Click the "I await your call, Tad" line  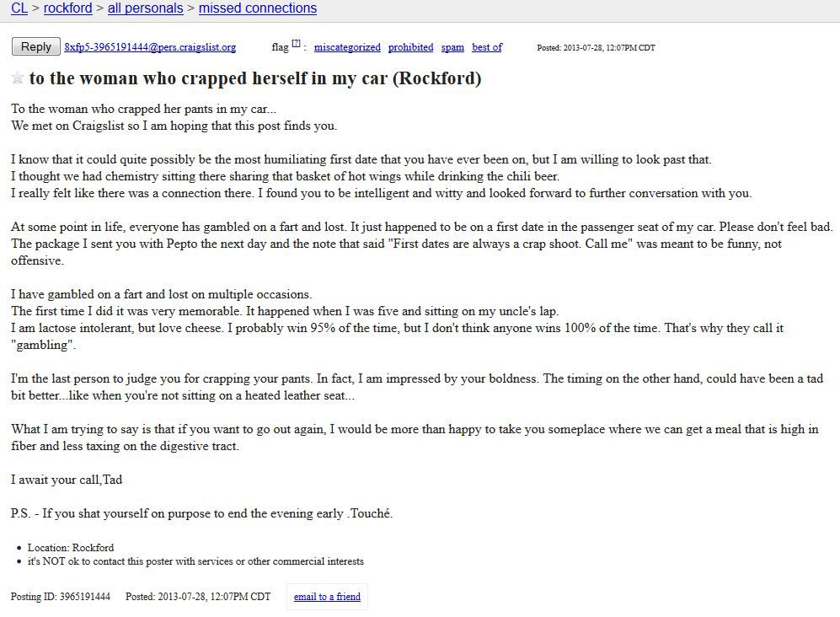pos(67,480)
